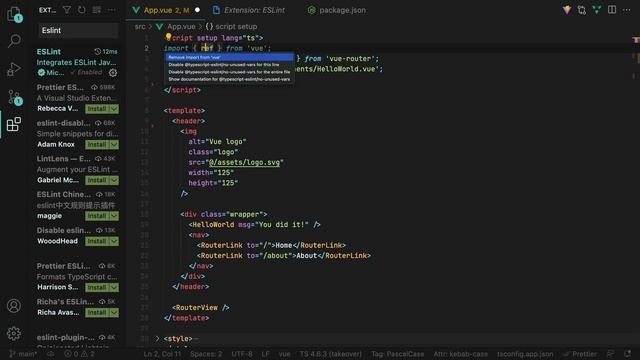Click notifications bell in status bar
This screenshot has width=640, height=360.
(x=627, y=353)
